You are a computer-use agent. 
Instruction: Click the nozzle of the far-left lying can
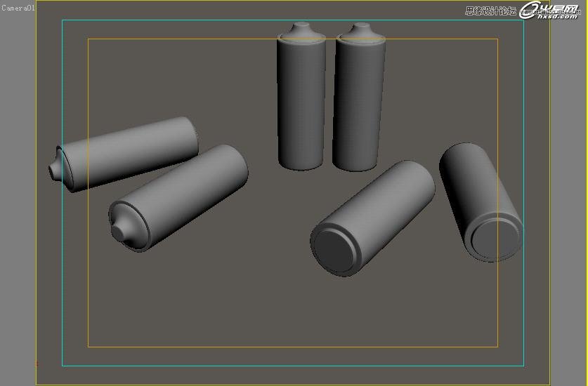tap(53, 171)
